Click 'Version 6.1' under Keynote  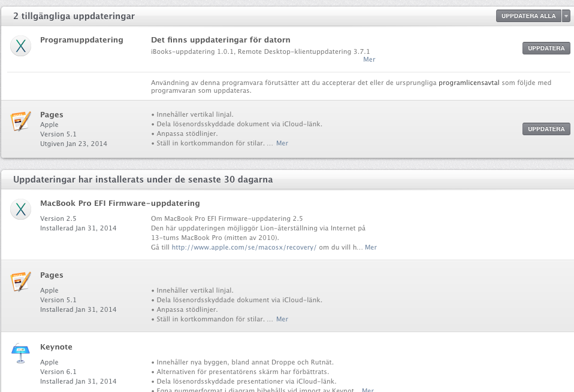pos(58,372)
